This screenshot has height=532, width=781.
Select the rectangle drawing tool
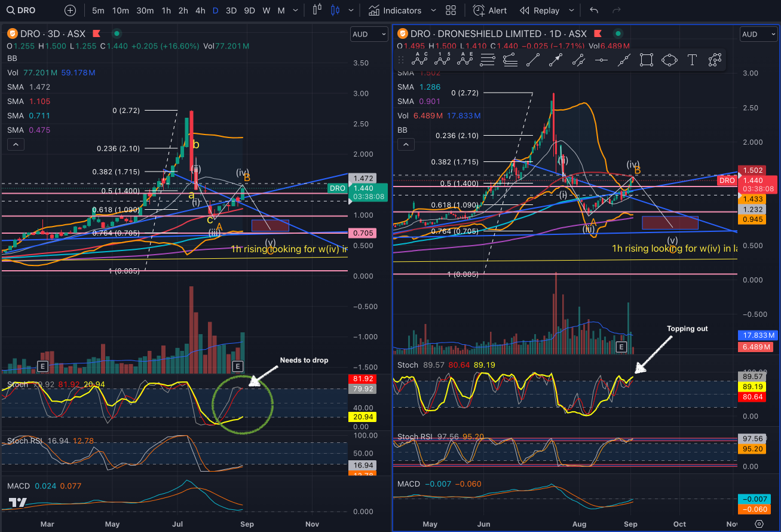(x=646, y=59)
